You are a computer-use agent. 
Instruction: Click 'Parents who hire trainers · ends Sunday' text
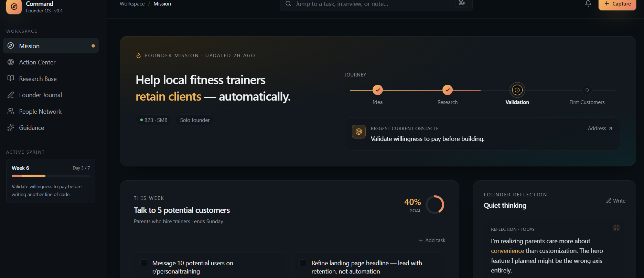[179, 222]
